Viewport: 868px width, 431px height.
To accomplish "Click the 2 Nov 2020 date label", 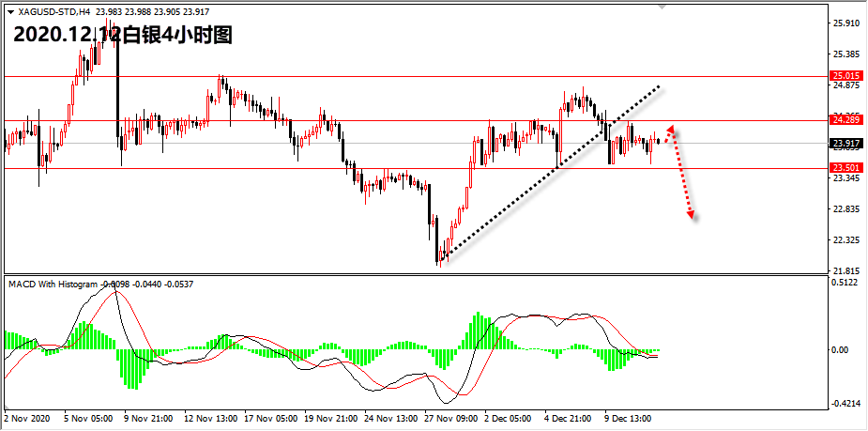I will click(x=26, y=418).
